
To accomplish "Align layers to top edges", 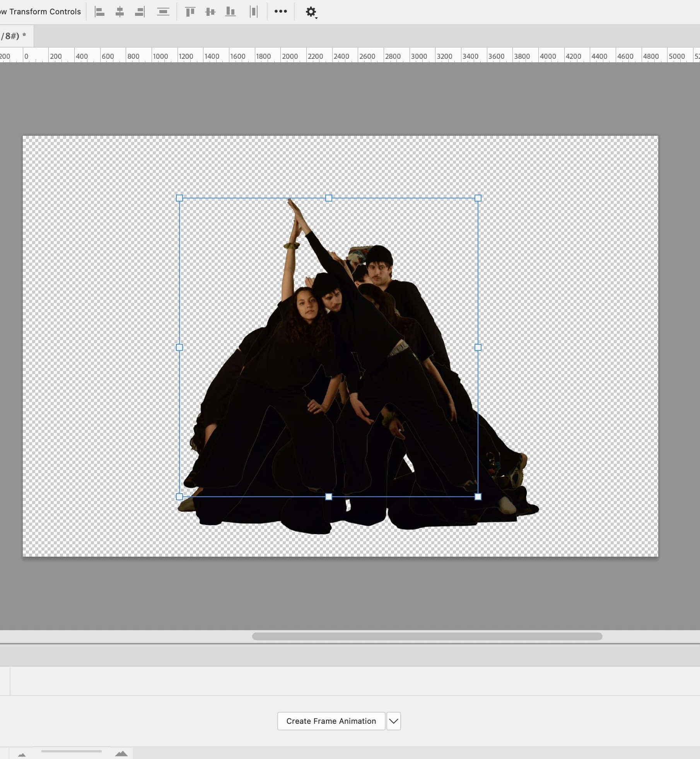I will (190, 12).
